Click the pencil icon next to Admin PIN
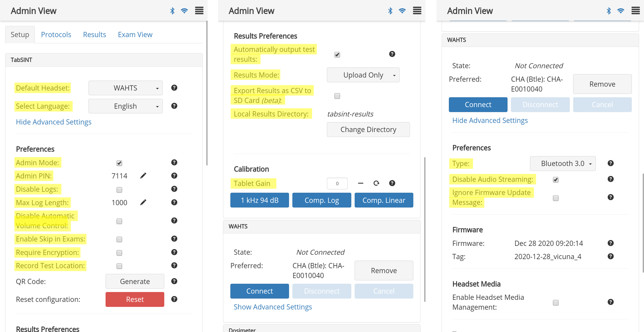The image size is (644, 332). [x=143, y=176]
